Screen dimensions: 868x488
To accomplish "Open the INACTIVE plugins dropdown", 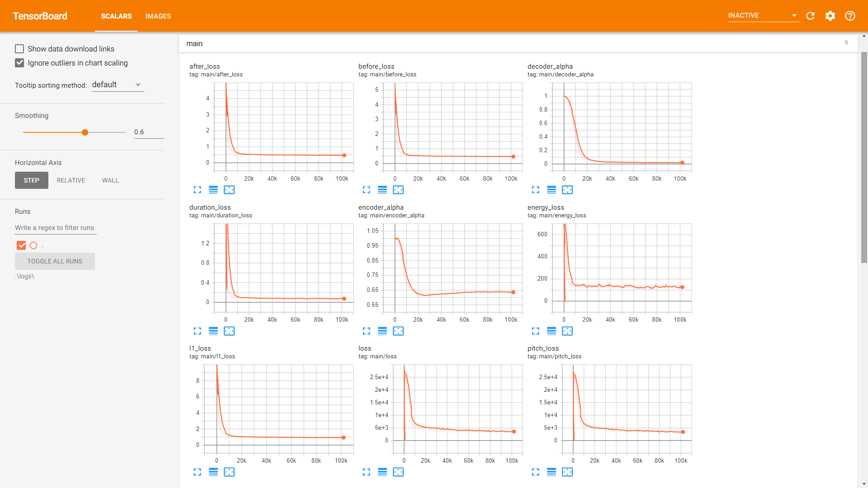I will point(763,16).
